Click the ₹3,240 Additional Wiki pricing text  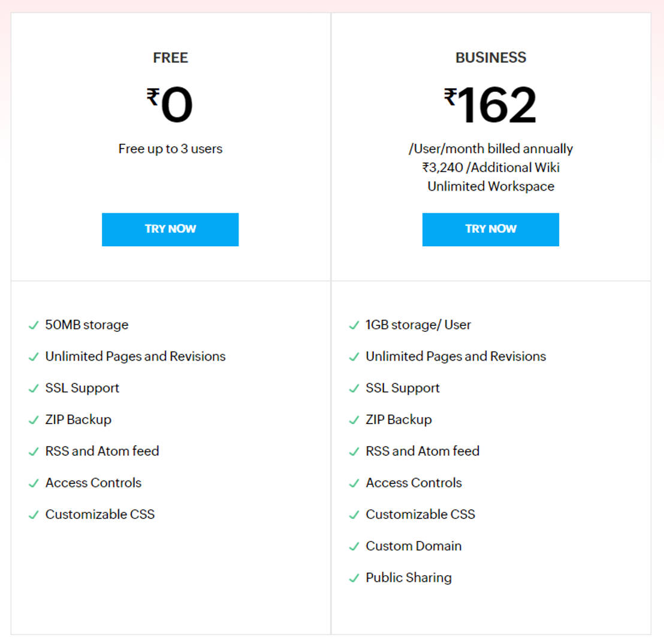click(491, 168)
